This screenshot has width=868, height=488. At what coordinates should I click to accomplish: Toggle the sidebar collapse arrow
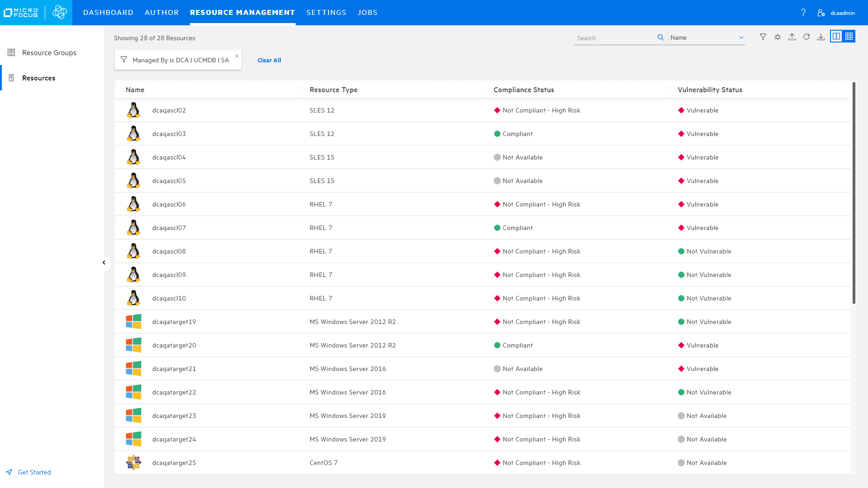coord(104,263)
